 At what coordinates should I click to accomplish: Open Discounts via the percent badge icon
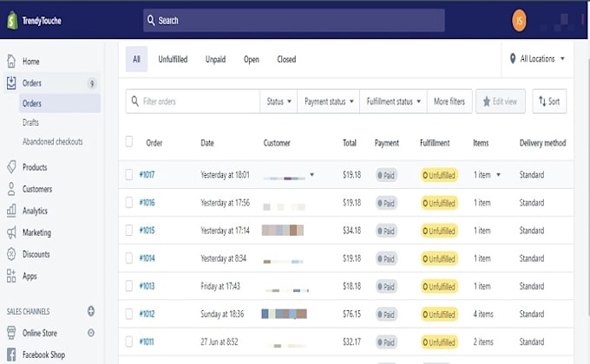point(11,254)
